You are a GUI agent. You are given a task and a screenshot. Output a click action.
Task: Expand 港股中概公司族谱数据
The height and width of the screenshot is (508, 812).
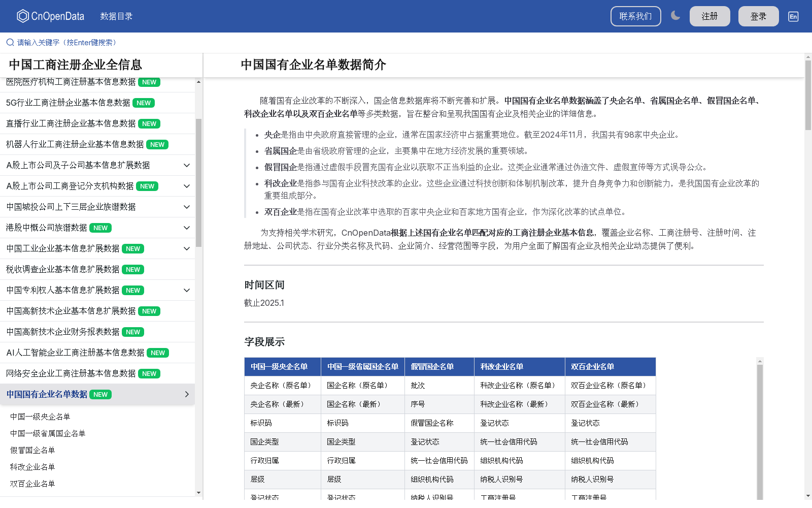click(186, 228)
